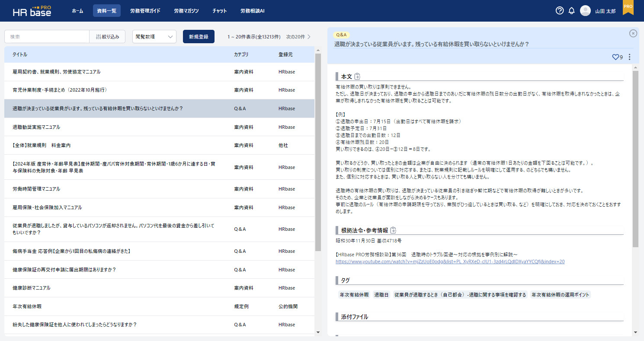
Task: Click the document list vertical scrollbar
Action: coord(318,151)
